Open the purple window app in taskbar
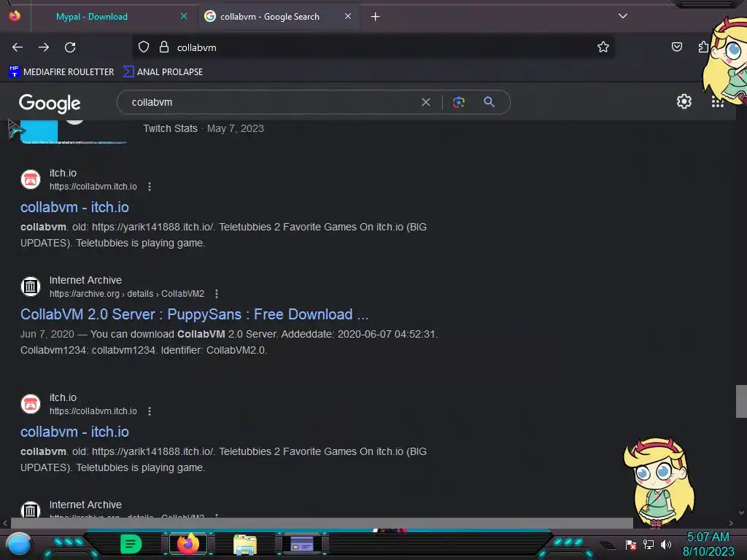Viewport: 747px width, 560px height. click(302, 544)
